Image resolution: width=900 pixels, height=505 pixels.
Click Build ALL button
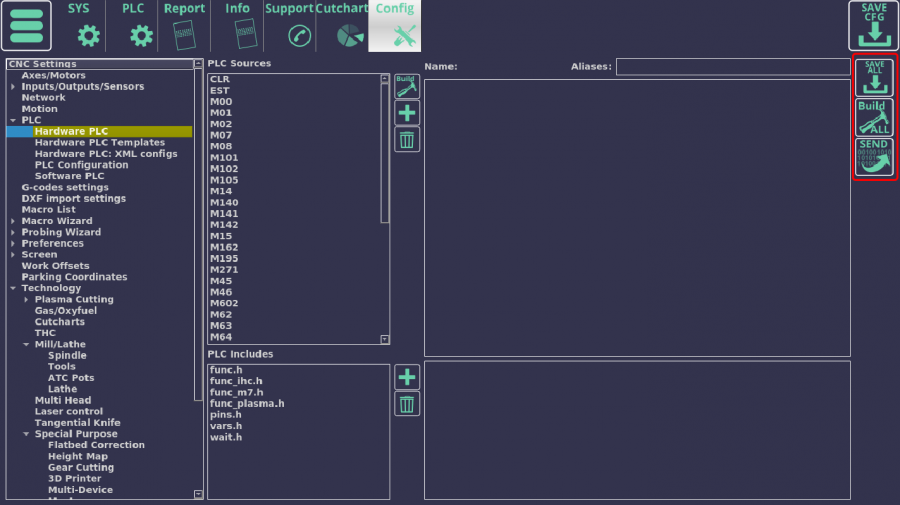(874, 118)
